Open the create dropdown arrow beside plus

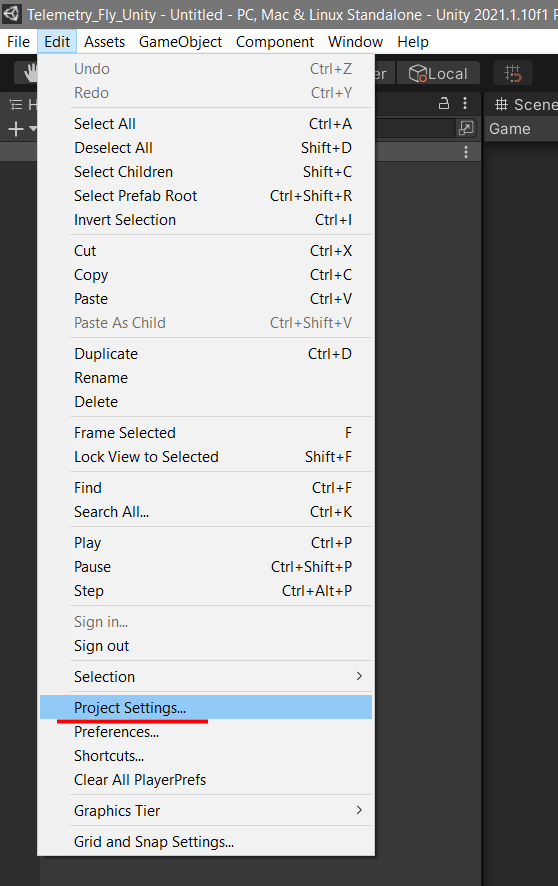pyautogui.click(x=33, y=129)
